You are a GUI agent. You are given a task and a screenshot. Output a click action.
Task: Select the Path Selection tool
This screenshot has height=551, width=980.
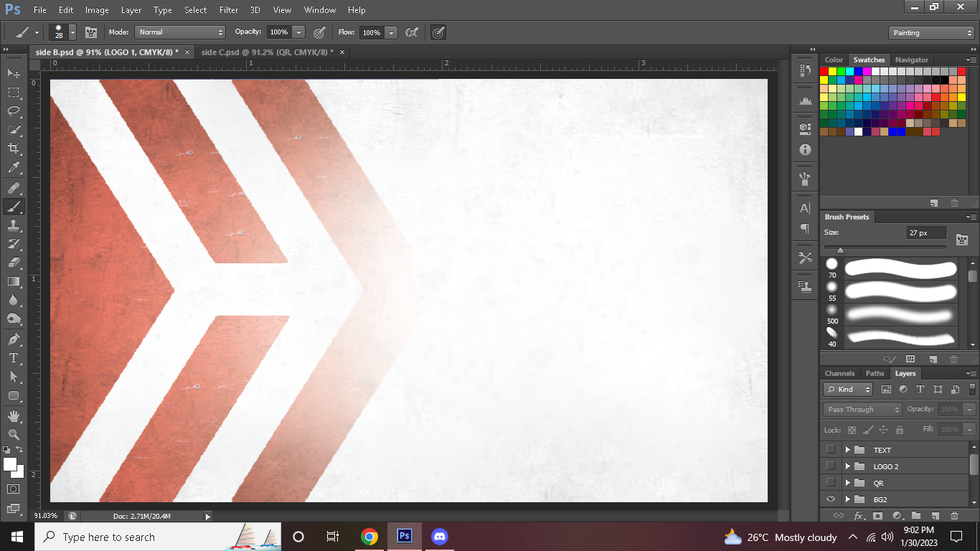[14, 376]
